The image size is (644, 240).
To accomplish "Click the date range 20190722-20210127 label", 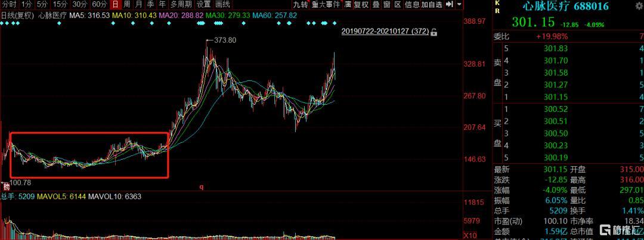I will (385, 32).
